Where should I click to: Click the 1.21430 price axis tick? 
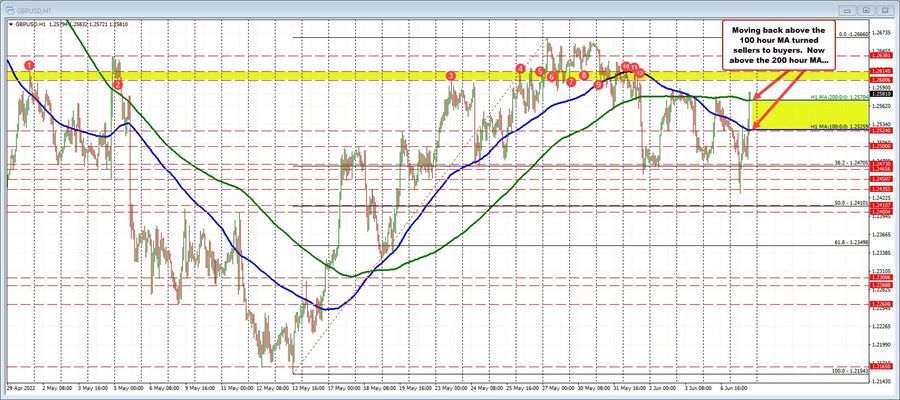tap(883, 380)
